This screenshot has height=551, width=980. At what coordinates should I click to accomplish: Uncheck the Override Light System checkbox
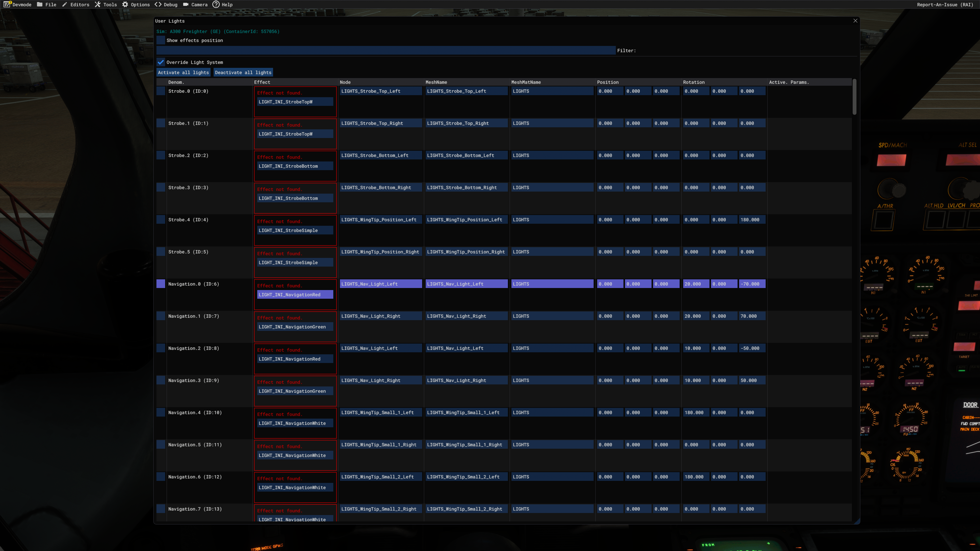[x=161, y=62]
